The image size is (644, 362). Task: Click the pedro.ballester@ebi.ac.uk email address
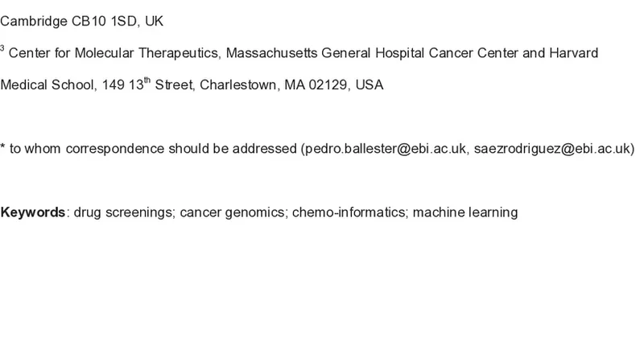(x=383, y=149)
